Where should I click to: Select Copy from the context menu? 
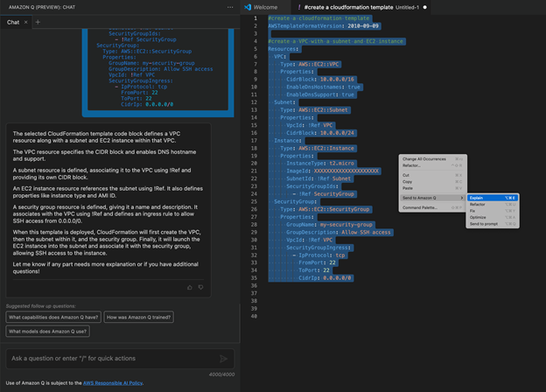[432, 182]
